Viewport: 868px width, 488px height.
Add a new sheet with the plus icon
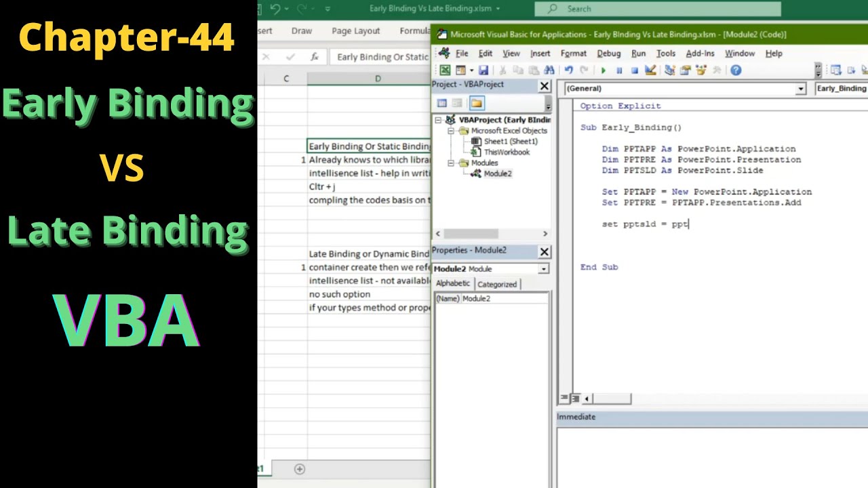tap(300, 469)
